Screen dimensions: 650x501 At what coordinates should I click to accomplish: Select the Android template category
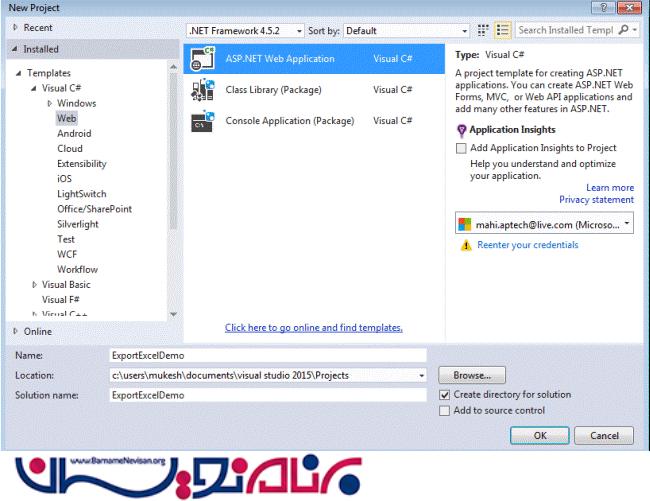click(x=74, y=133)
